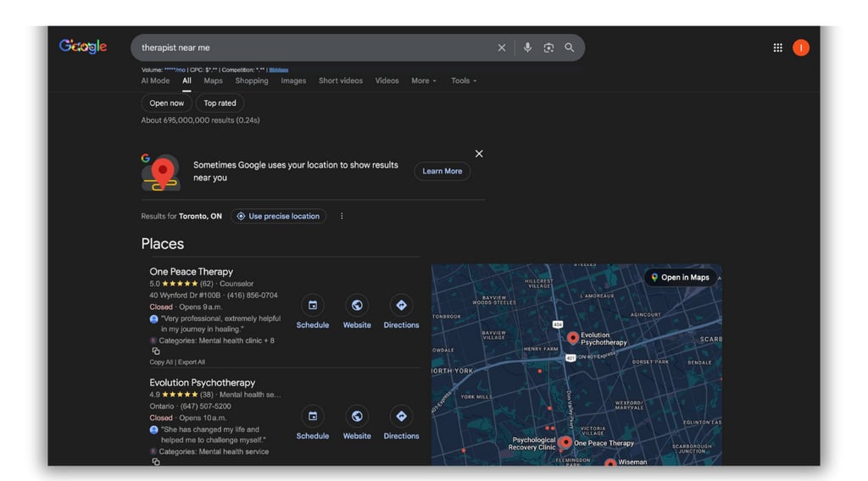Select the All results tab
The image size is (868, 481).
(x=187, y=80)
